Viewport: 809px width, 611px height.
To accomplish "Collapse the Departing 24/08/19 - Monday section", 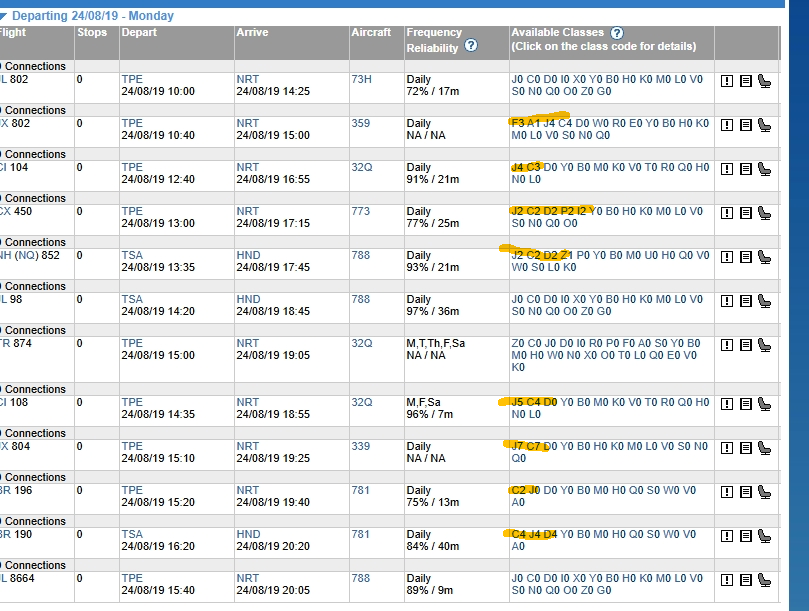I will (3, 17).
